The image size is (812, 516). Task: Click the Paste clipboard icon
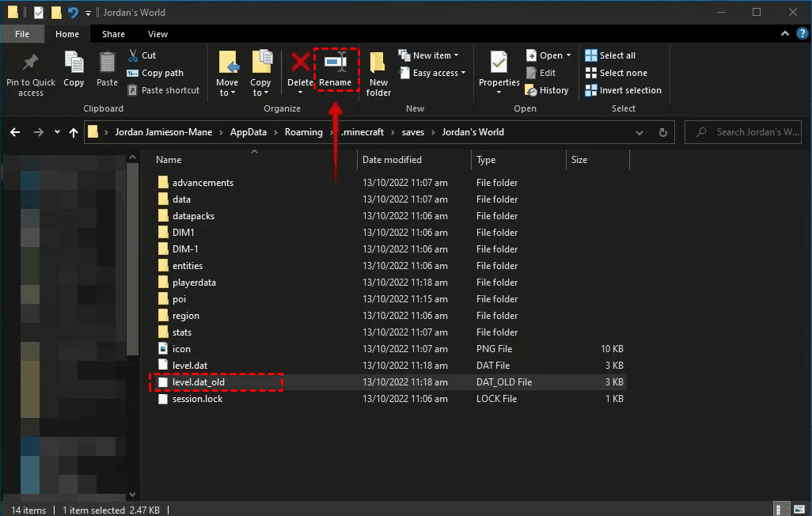pyautogui.click(x=107, y=63)
